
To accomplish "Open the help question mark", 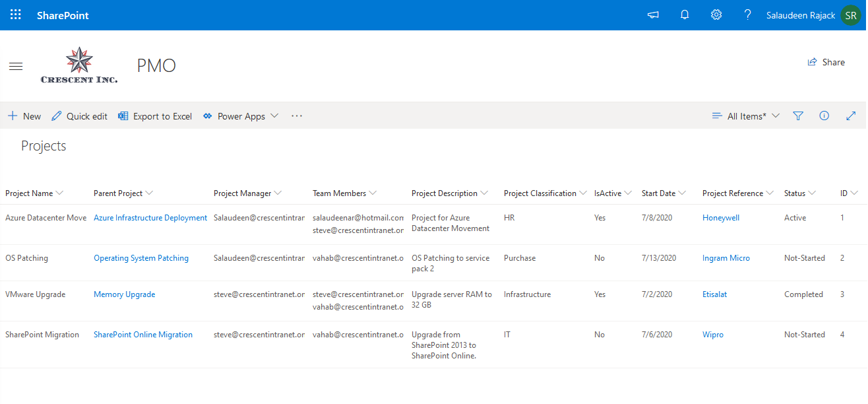I will [747, 15].
